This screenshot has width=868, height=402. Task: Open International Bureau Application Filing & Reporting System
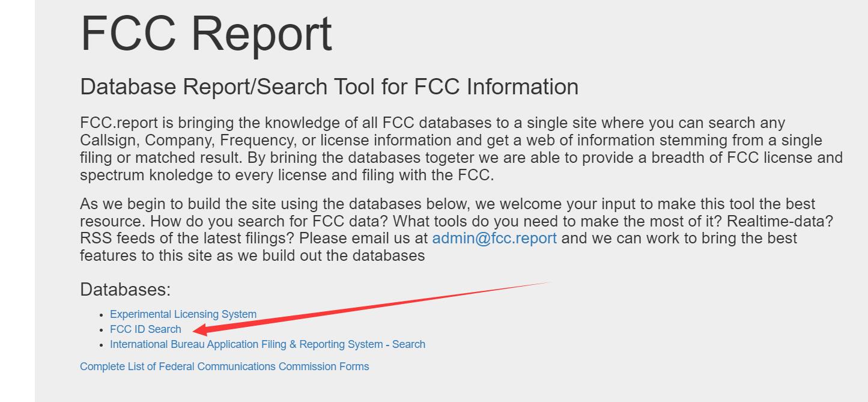[267, 344]
